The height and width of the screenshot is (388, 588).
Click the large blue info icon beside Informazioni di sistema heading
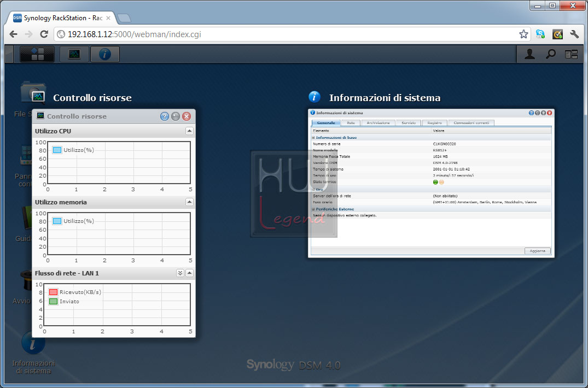tap(315, 97)
